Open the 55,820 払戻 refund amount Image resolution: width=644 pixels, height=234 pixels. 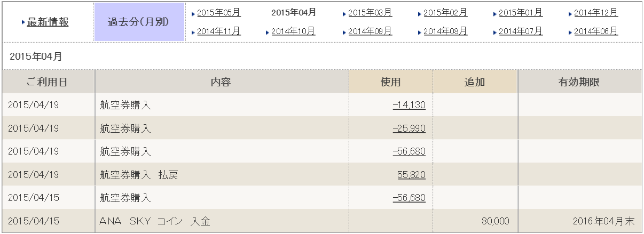[411, 175]
